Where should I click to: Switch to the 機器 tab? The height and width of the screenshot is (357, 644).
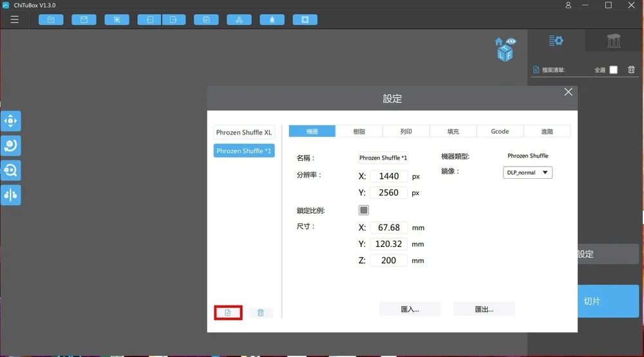(312, 131)
